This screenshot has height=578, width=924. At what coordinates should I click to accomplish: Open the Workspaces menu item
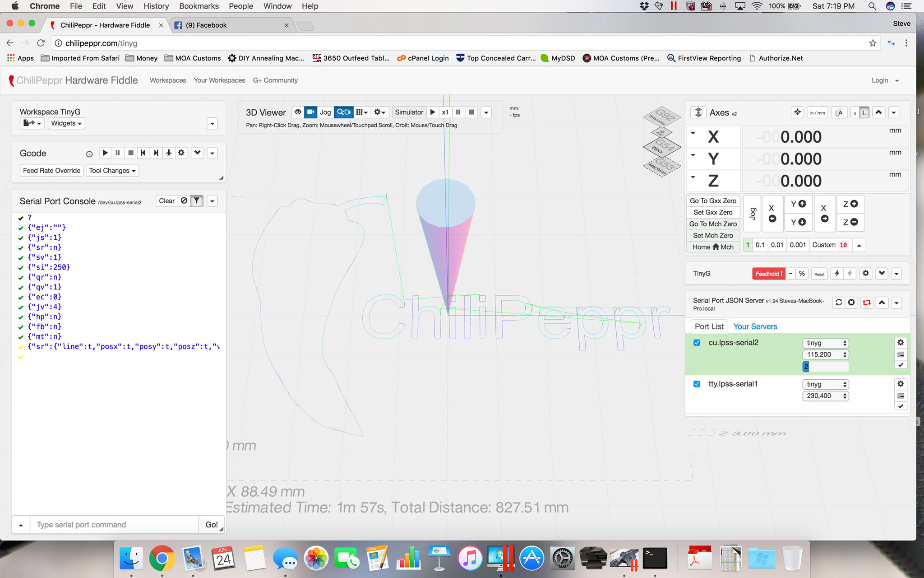(168, 80)
